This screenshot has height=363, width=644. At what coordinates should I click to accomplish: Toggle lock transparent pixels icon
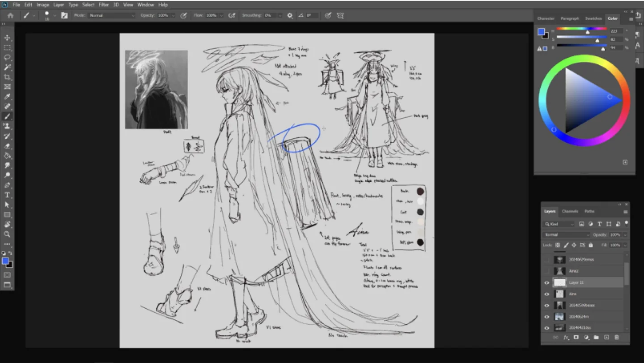click(558, 245)
